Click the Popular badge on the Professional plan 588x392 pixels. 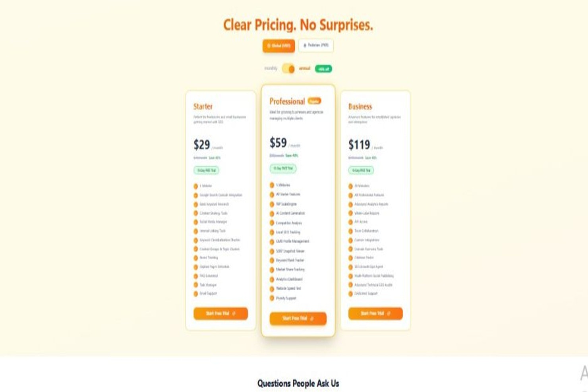315,101
